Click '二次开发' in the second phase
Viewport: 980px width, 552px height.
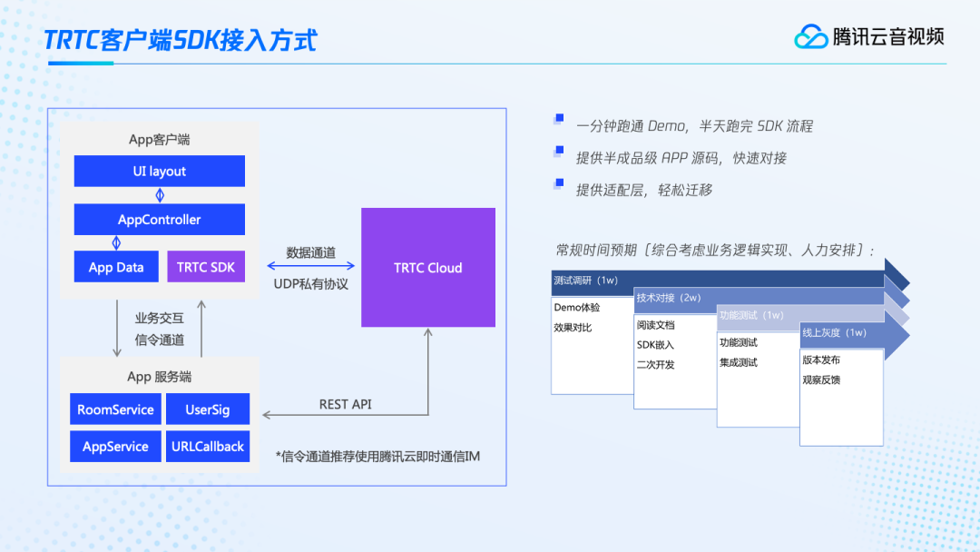pos(656,364)
